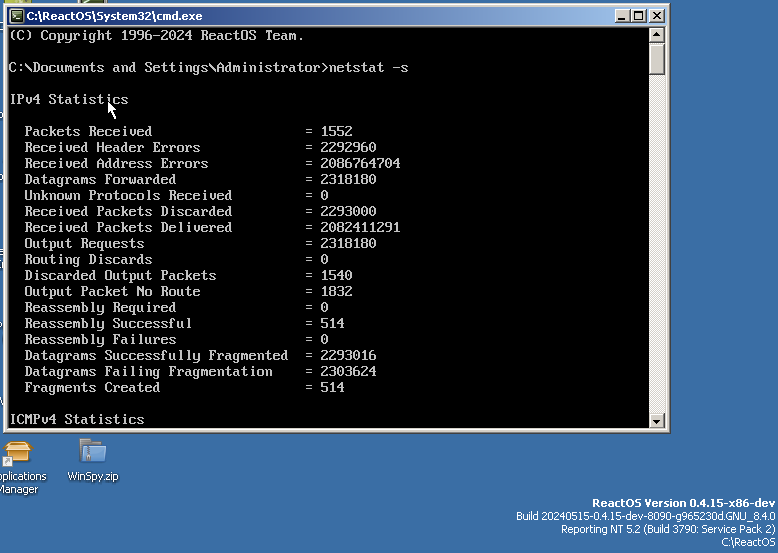778x553 pixels.
Task: Click 'Fragments Created' label
Action: pyautogui.click(x=92, y=387)
